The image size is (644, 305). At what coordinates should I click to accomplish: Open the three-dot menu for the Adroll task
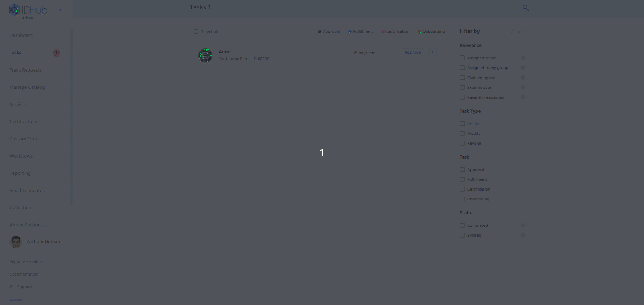coord(432,53)
